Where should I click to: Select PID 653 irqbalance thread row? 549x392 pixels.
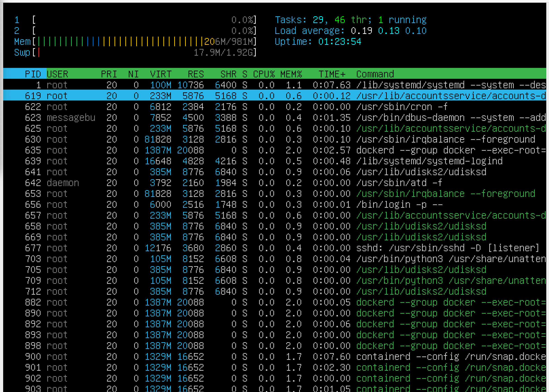(x=275, y=194)
